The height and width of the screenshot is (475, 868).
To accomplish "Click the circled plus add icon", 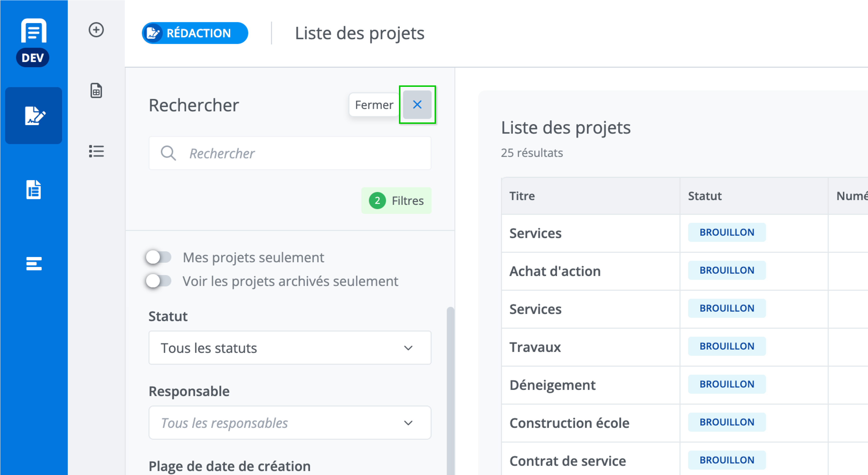I will 96,30.
